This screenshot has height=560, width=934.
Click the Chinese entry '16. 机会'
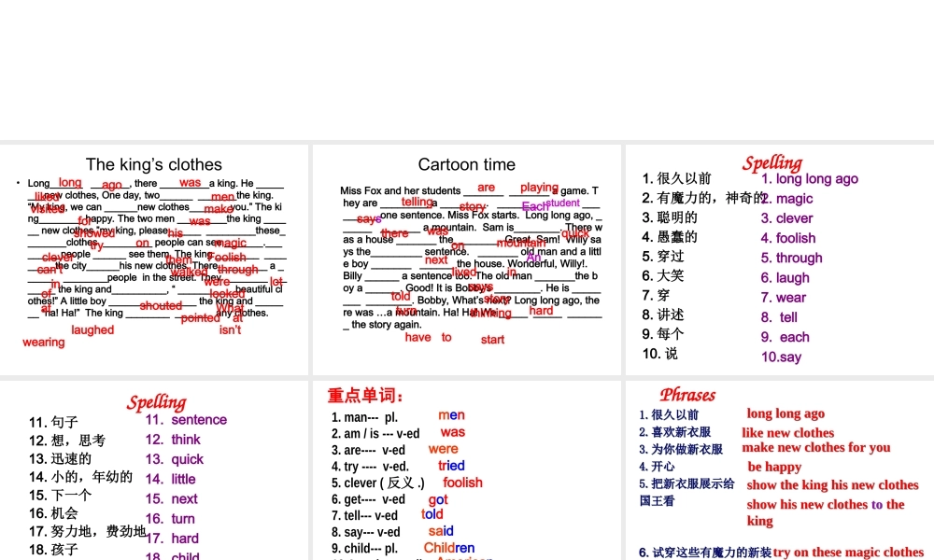53,513
